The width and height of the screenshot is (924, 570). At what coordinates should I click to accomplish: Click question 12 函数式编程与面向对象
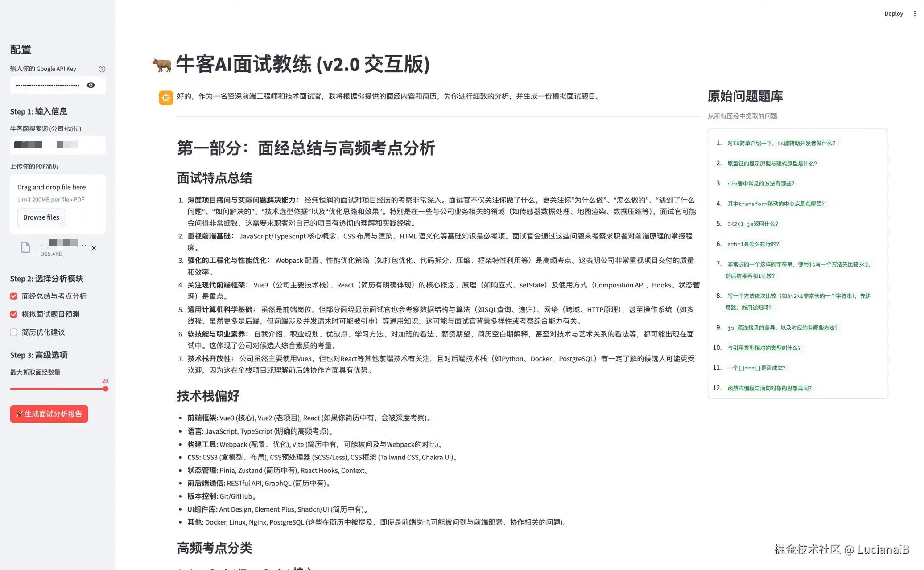[x=769, y=388]
